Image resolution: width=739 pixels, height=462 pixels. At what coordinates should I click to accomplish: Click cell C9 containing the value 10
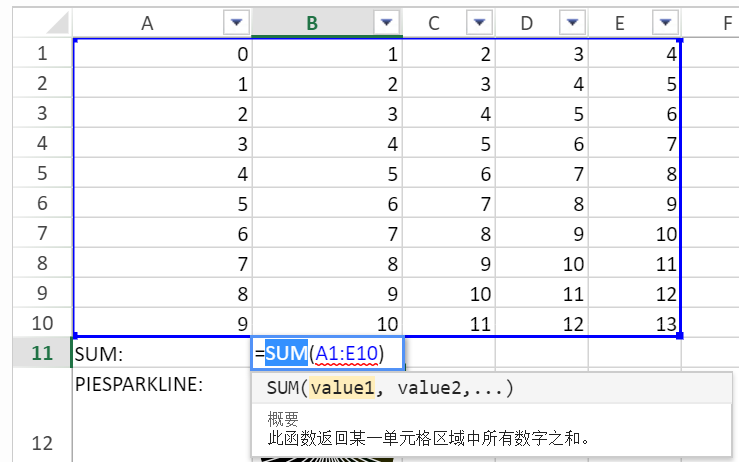448,293
